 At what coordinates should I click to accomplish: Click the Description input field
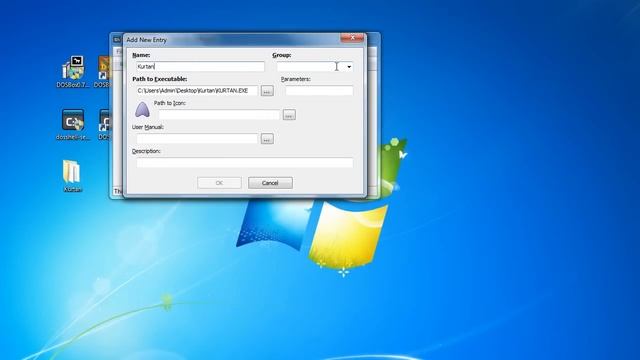pyautogui.click(x=245, y=163)
